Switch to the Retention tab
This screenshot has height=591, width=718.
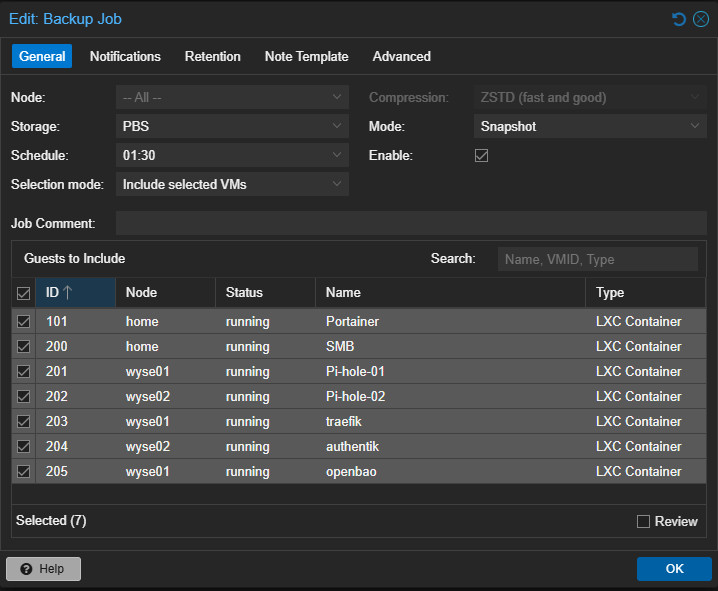click(212, 56)
